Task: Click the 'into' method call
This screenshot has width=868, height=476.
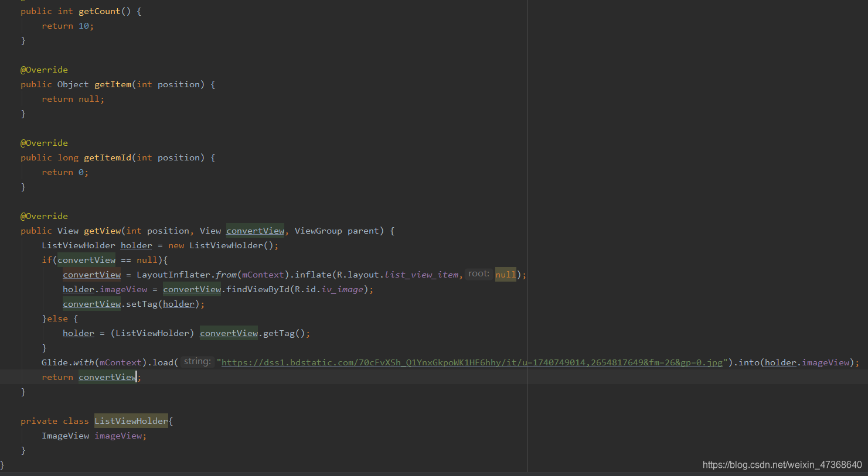Action: click(749, 362)
